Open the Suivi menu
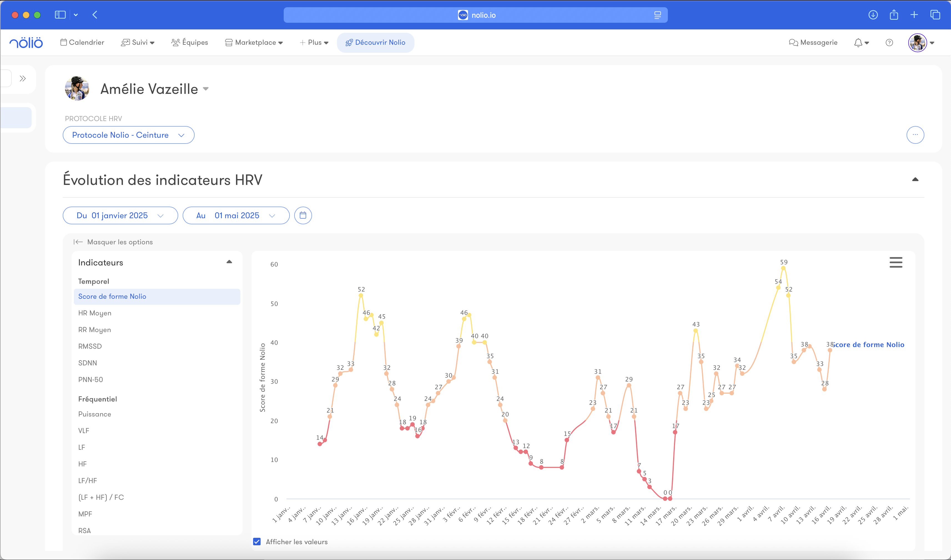Viewport: 951px width, 560px height. pos(138,43)
